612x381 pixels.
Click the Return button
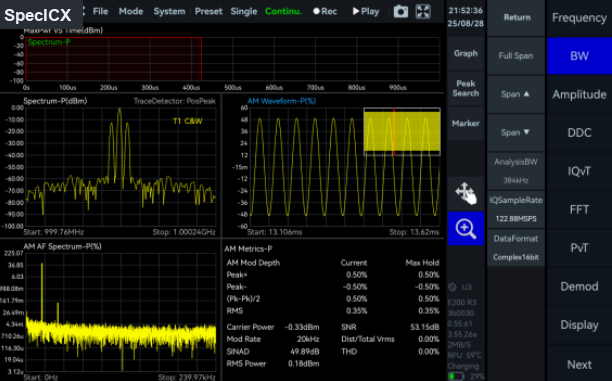coord(516,18)
